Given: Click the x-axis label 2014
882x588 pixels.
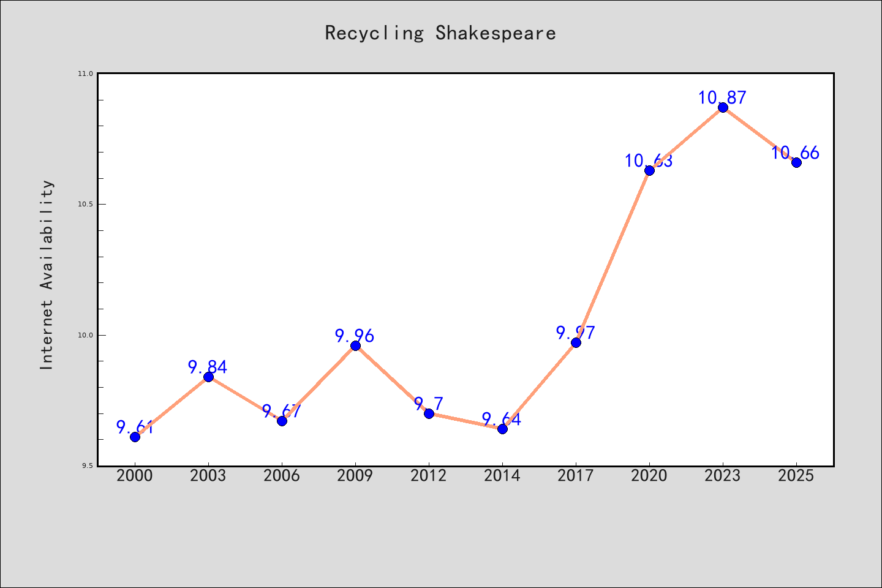Looking at the screenshot, I should click(502, 476).
